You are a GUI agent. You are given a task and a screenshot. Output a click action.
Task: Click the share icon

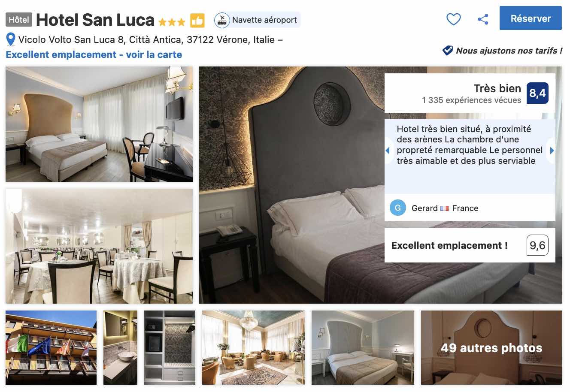coord(483,19)
